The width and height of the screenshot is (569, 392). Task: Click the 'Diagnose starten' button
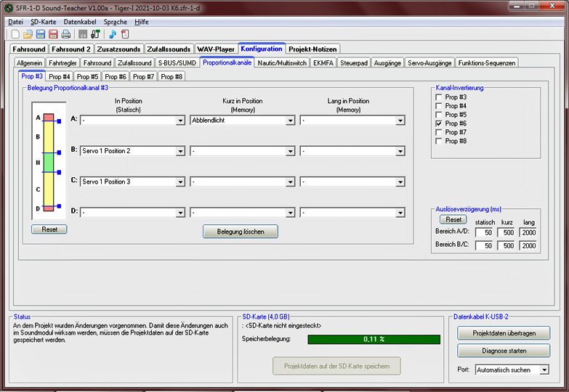(x=504, y=351)
